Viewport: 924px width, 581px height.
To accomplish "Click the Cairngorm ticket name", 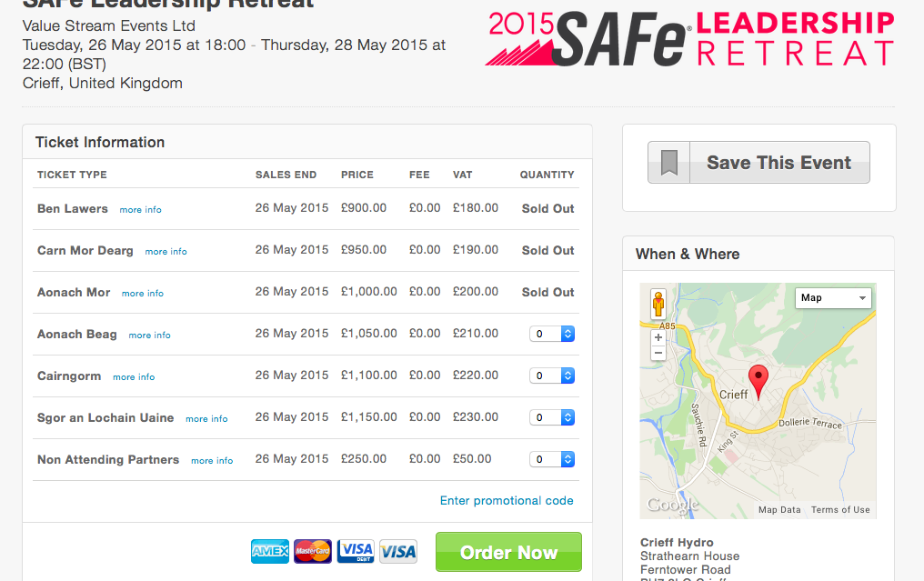I will [x=69, y=376].
